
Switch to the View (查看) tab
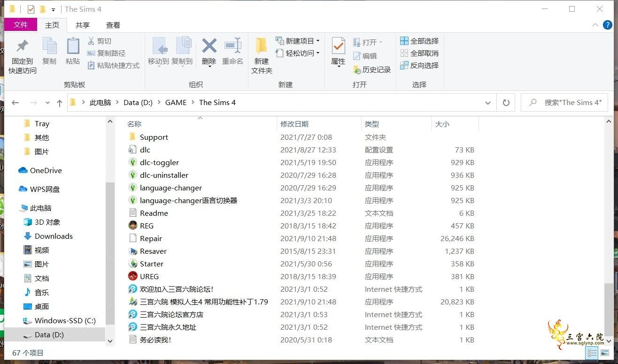113,25
